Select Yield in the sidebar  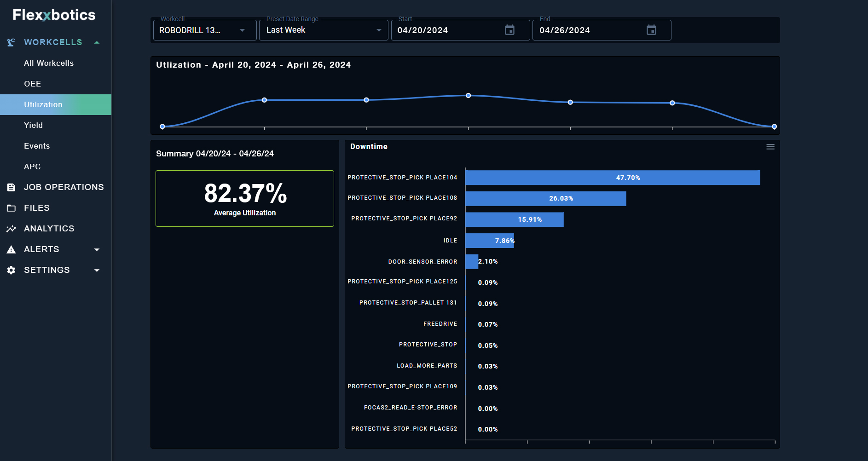(x=33, y=125)
